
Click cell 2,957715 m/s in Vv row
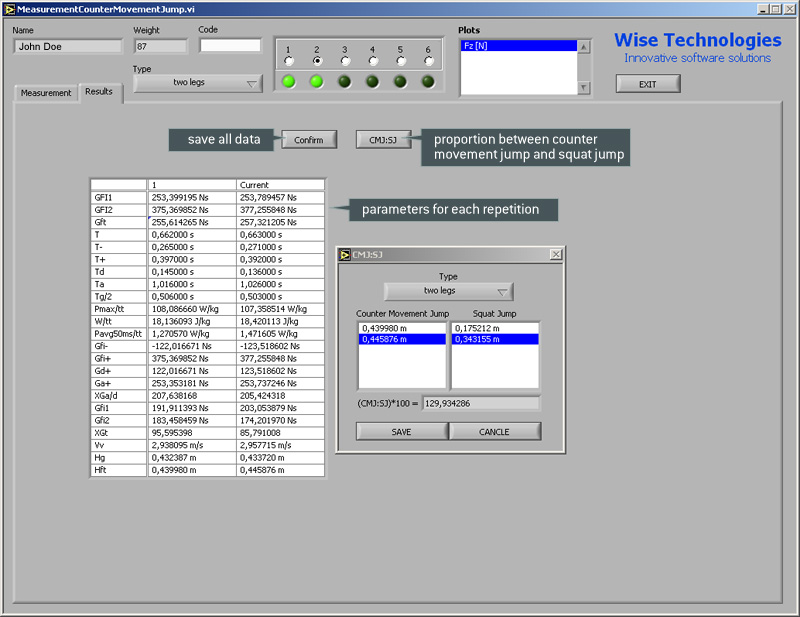(x=281, y=446)
